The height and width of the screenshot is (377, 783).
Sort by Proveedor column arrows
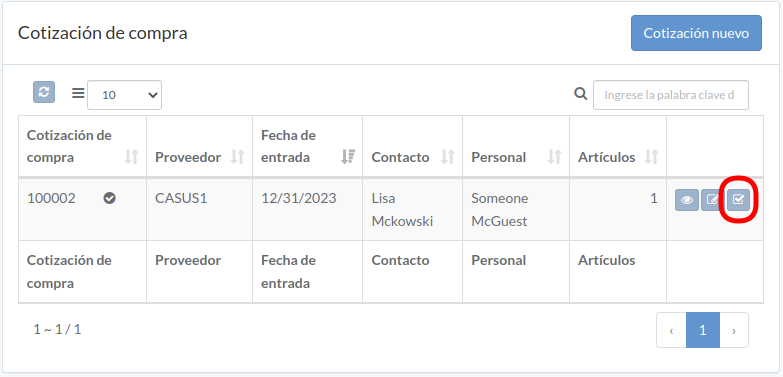coord(238,157)
